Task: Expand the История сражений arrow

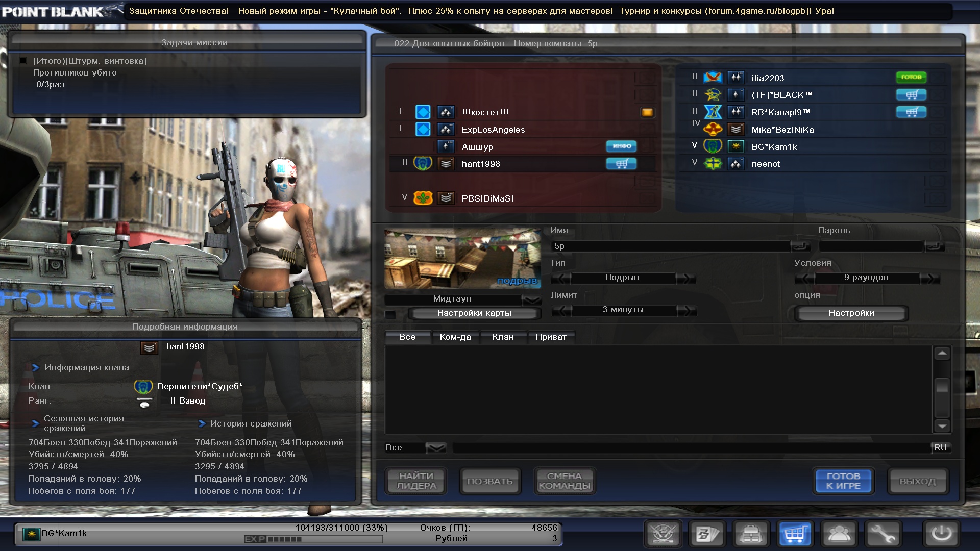Action: click(202, 423)
